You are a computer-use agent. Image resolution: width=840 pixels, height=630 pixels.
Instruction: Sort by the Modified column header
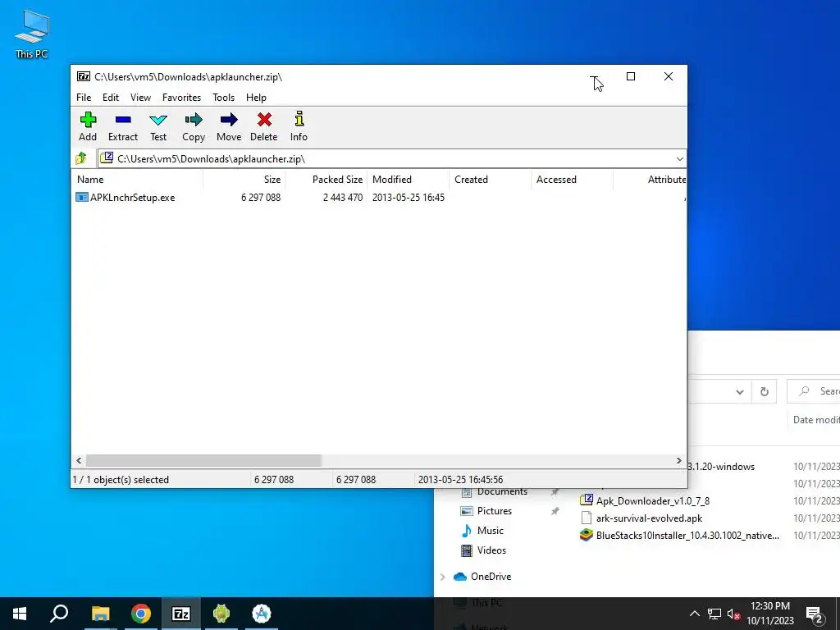point(409,180)
